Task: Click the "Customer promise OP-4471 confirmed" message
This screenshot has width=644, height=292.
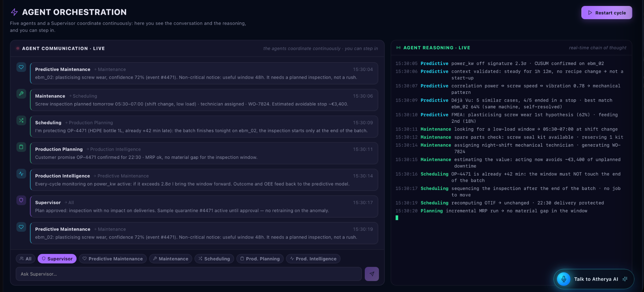Action: click(x=204, y=153)
